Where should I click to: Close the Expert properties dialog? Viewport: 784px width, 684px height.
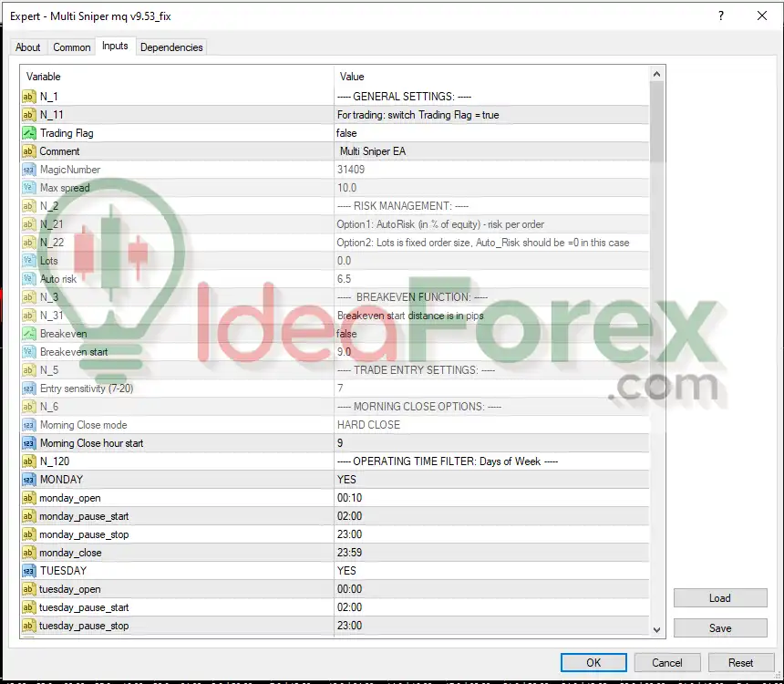coord(762,16)
